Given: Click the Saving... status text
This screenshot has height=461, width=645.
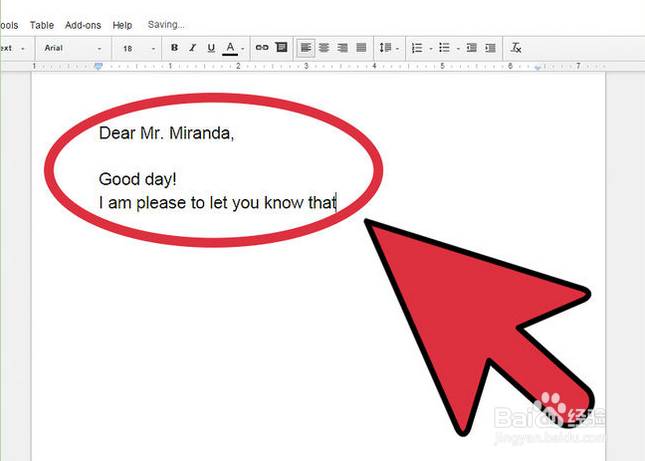Looking at the screenshot, I should point(166,25).
